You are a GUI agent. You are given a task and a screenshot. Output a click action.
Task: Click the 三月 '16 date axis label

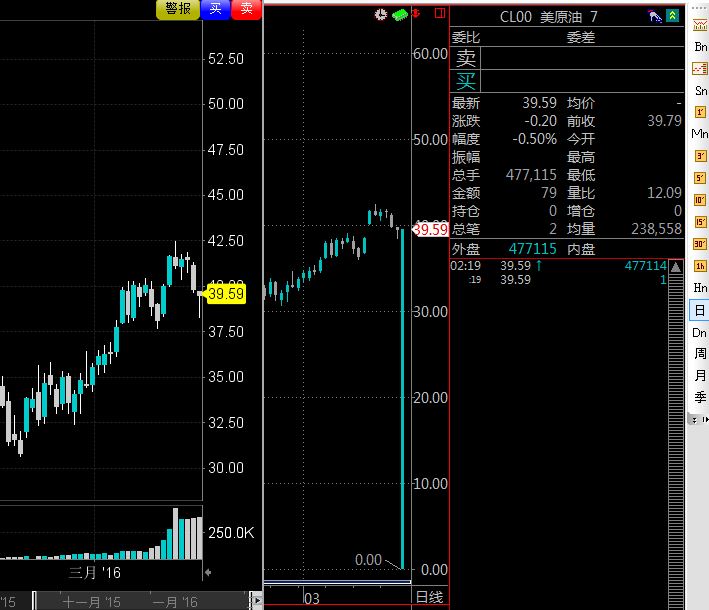coord(95,573)
